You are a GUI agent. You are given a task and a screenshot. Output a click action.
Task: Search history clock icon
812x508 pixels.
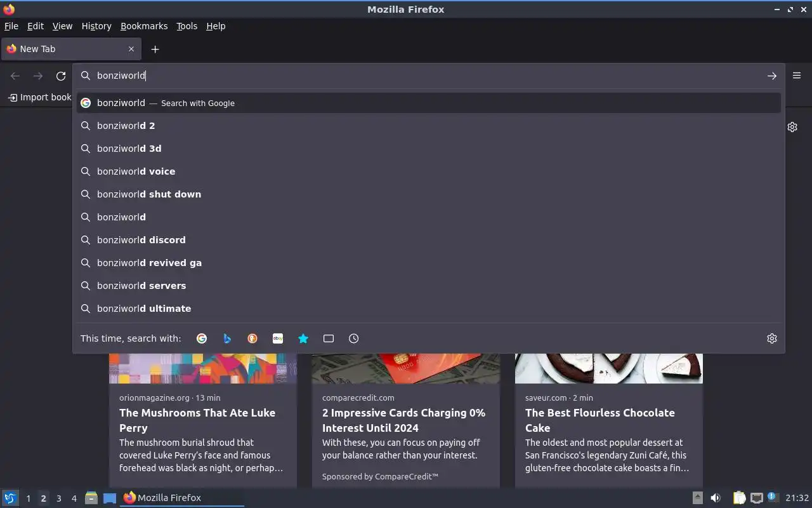tap(354, 338)
